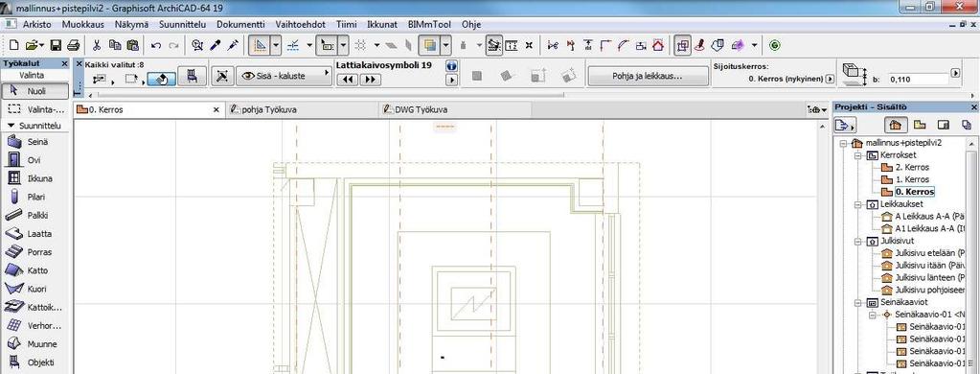Save the project with the floppy disk icon
Image resolution: width=980 pixels, height=374 pixels.
pyautogui.click(x=56, y=45)
